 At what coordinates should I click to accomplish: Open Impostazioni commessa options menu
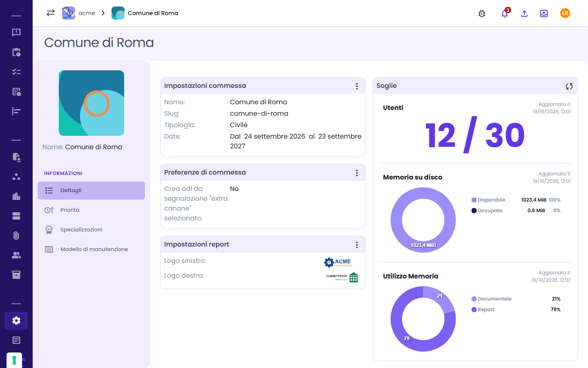pyautogui.click(x=357, y=86)
